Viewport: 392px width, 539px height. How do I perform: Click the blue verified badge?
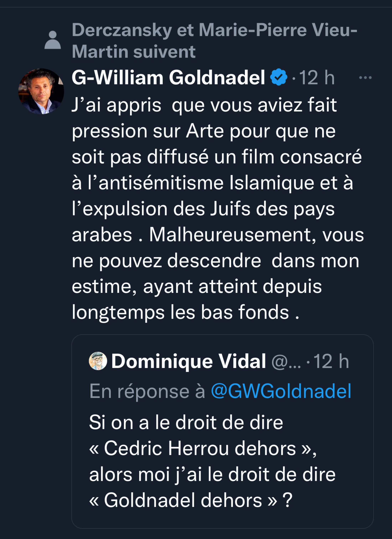pyautogui.click(x=278, y=77)
